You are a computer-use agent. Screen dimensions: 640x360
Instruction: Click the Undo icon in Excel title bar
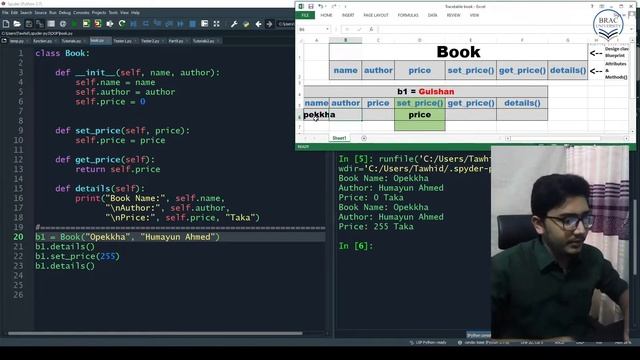(x=321, y=7)
